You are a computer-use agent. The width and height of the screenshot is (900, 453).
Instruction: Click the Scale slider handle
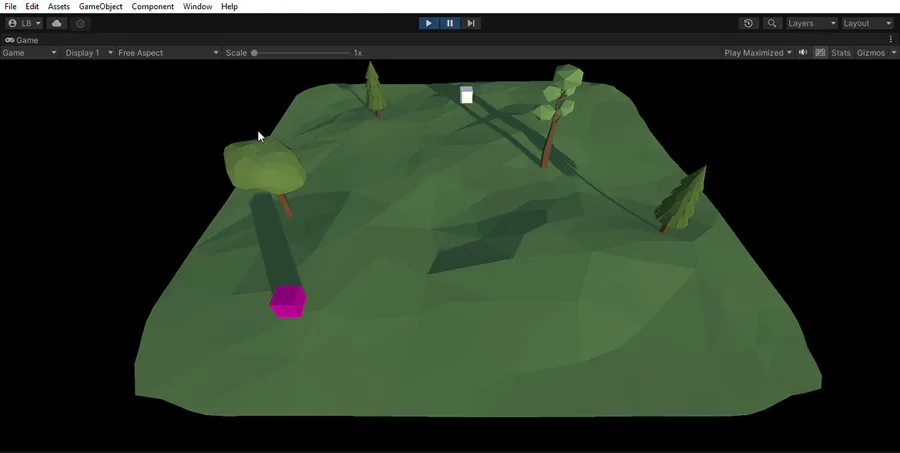click(254, 53)
